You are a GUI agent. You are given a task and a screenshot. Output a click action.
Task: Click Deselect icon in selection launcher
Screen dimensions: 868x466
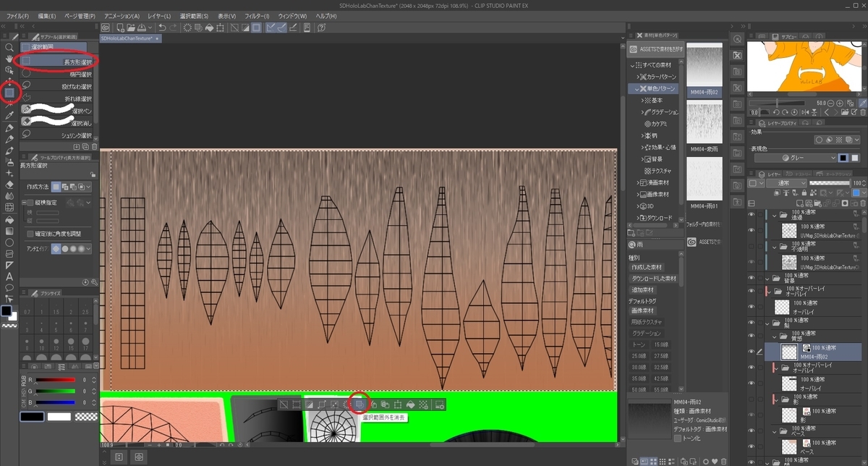[x=284, y=404]
